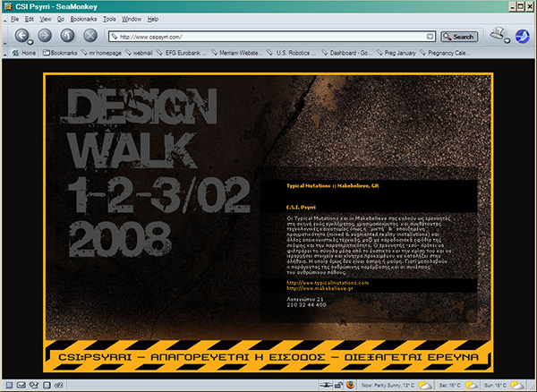Open the Edit menu

pos(30,19)
